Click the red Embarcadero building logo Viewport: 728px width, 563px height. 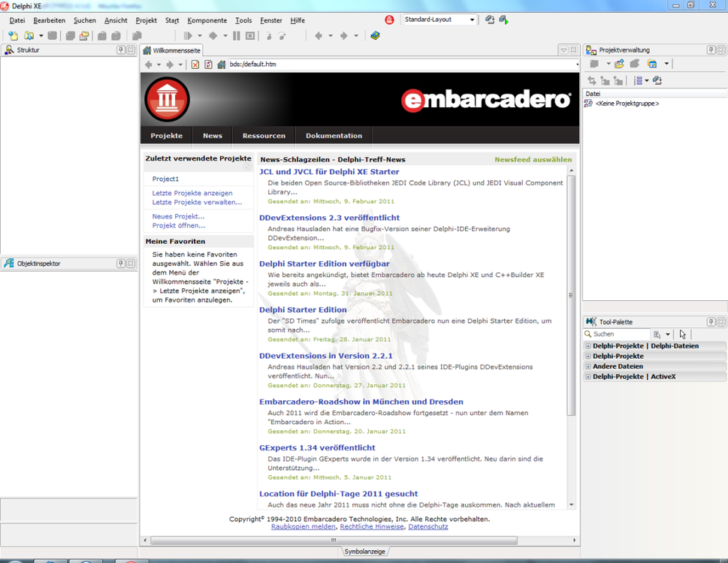(x=167, y=99)
